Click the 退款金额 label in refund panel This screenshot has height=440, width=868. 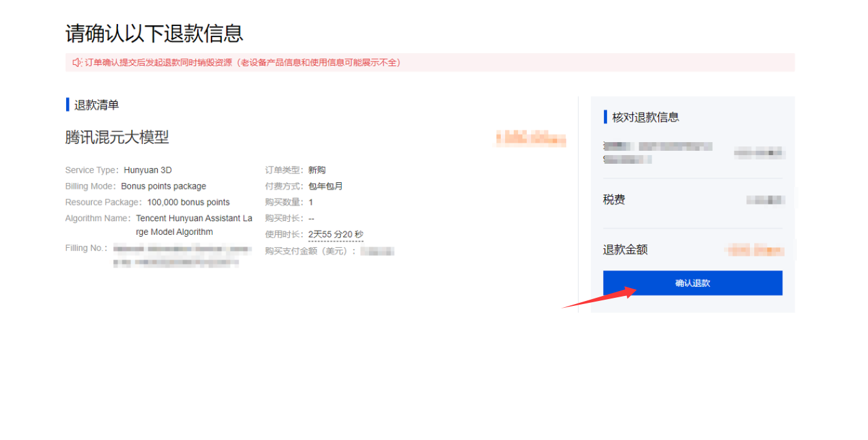tap(626, 250)
